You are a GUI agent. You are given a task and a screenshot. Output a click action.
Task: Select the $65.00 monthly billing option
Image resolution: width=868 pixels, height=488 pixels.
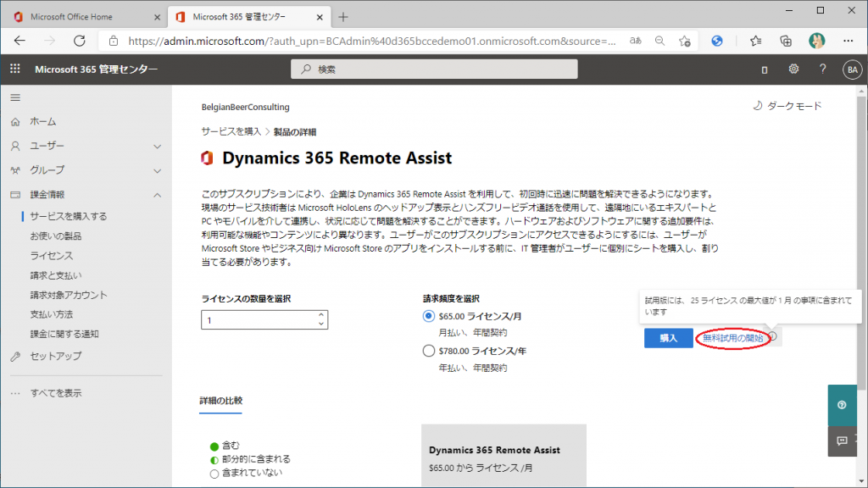point(428,317)
